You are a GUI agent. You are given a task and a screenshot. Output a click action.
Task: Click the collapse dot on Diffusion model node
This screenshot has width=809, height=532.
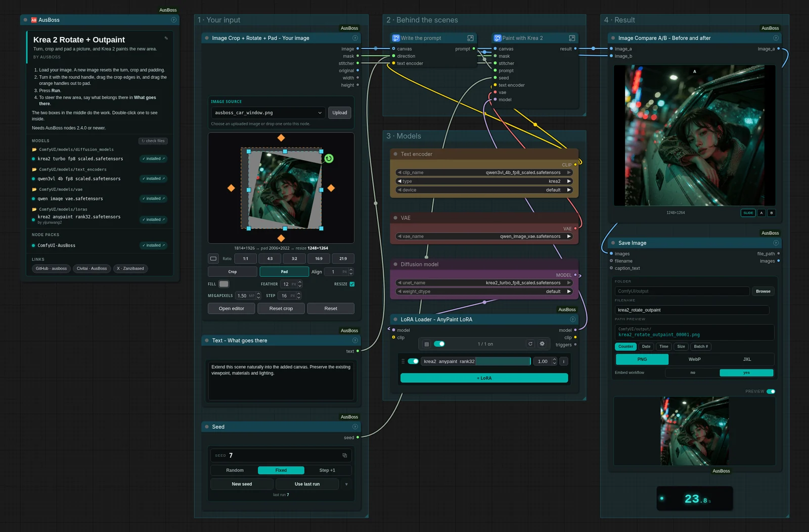pyautogui.click(x=395, y=264)
